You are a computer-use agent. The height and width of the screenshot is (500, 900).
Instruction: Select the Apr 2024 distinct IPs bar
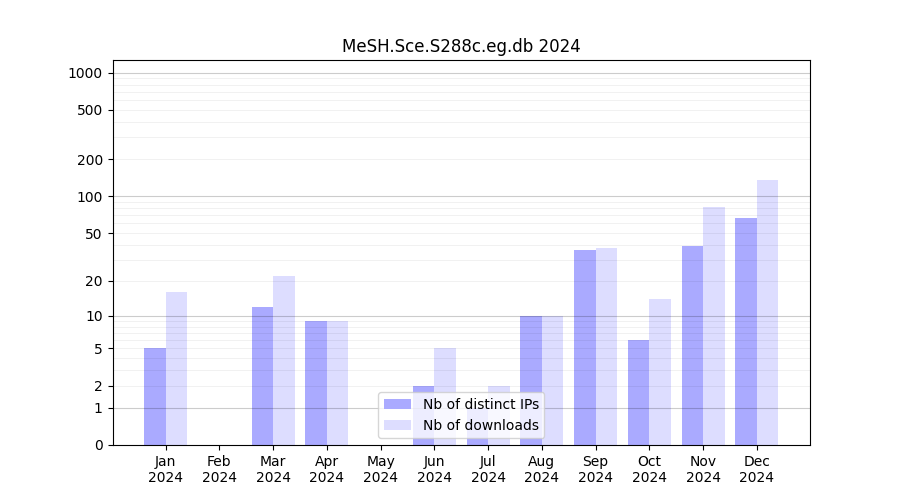[x=316, y=383]
